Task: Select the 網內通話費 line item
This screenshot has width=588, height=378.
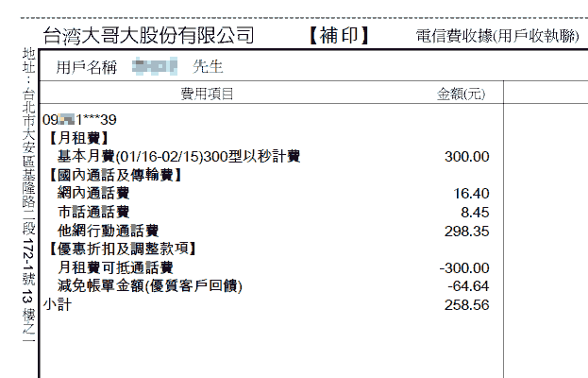Action: (x=93, y=194)
